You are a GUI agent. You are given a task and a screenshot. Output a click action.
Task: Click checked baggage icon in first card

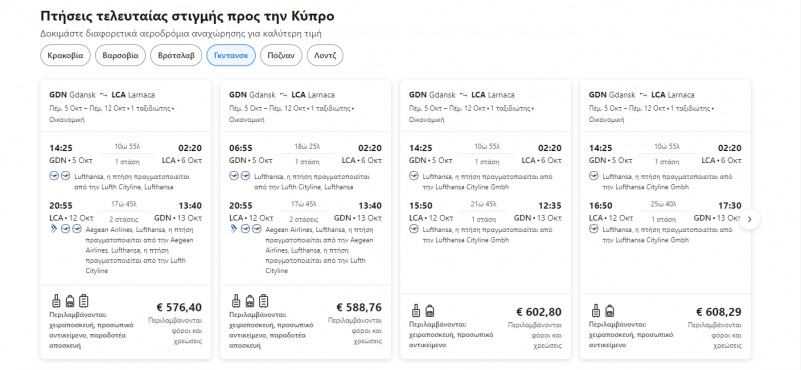click(x=84, y=301)
